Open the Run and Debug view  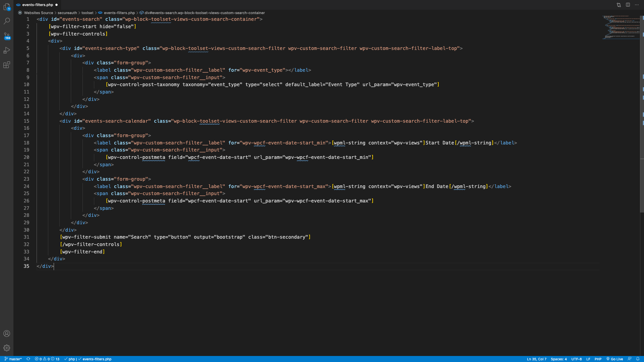click(x=7, y=50)
